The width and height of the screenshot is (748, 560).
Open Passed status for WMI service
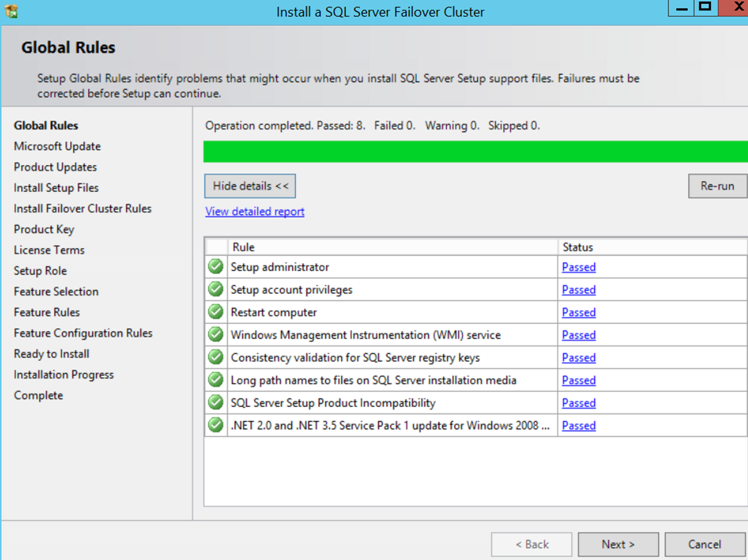click(579, 335)
